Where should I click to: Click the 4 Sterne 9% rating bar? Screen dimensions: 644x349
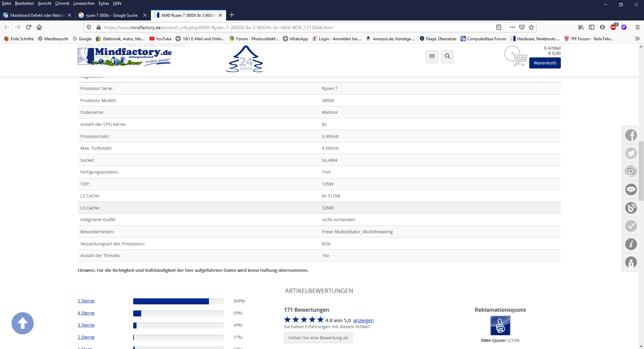178,313
